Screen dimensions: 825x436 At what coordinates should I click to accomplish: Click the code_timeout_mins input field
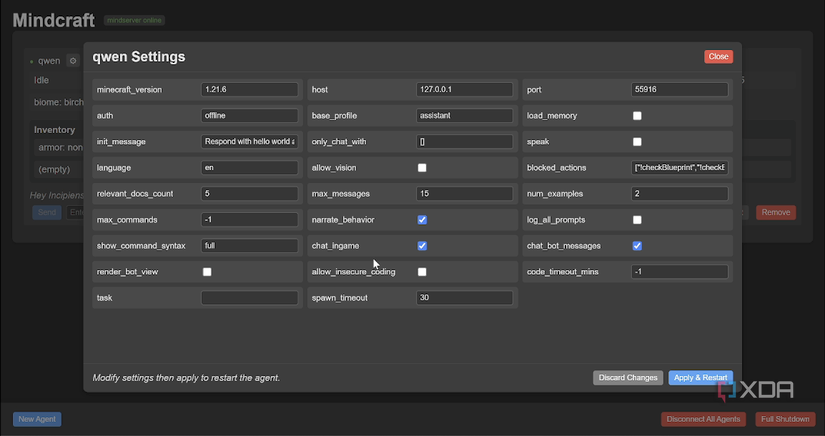(679, 272)
